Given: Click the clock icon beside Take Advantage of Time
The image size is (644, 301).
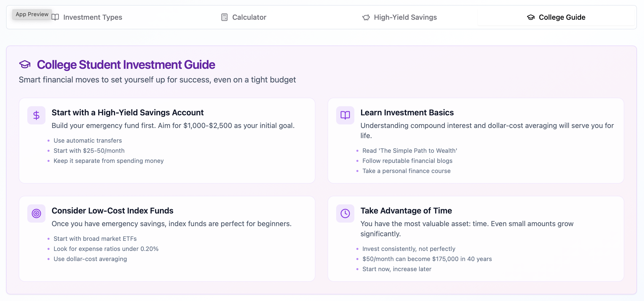Looking at the screenshot, I should point(345,213).
